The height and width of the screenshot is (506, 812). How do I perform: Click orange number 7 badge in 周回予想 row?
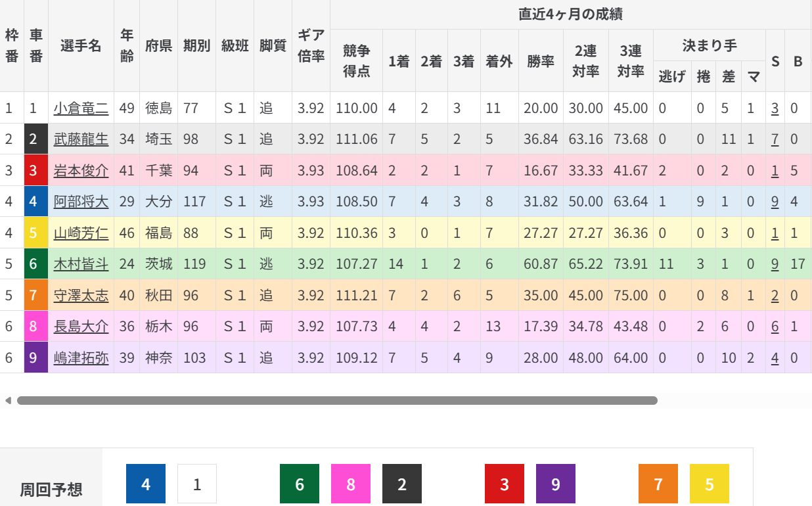[658, 484]
